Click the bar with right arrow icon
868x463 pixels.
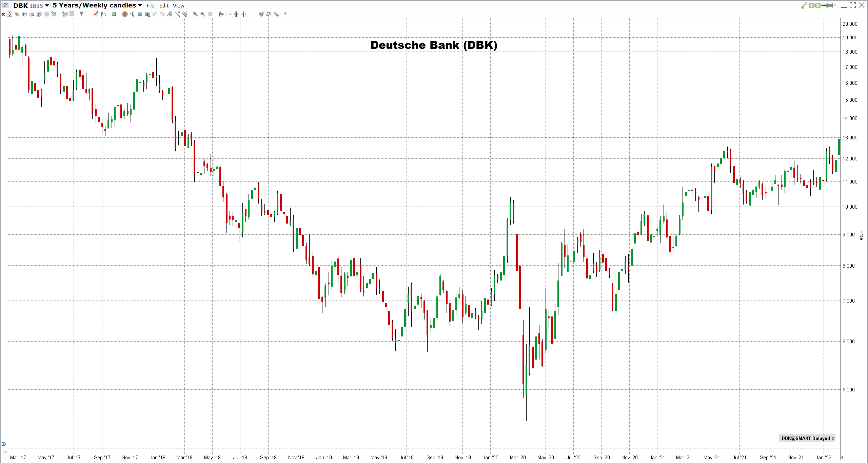221,14
